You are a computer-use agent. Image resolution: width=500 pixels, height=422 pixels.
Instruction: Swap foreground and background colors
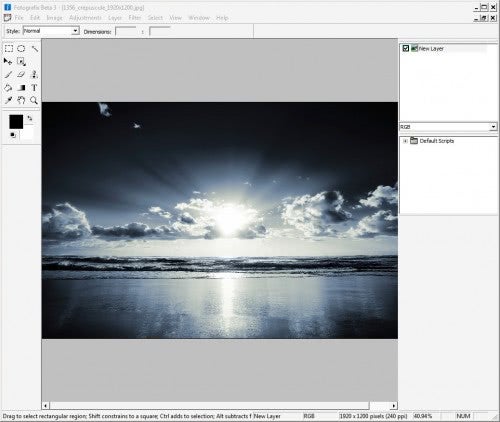[x=30, y=118]
